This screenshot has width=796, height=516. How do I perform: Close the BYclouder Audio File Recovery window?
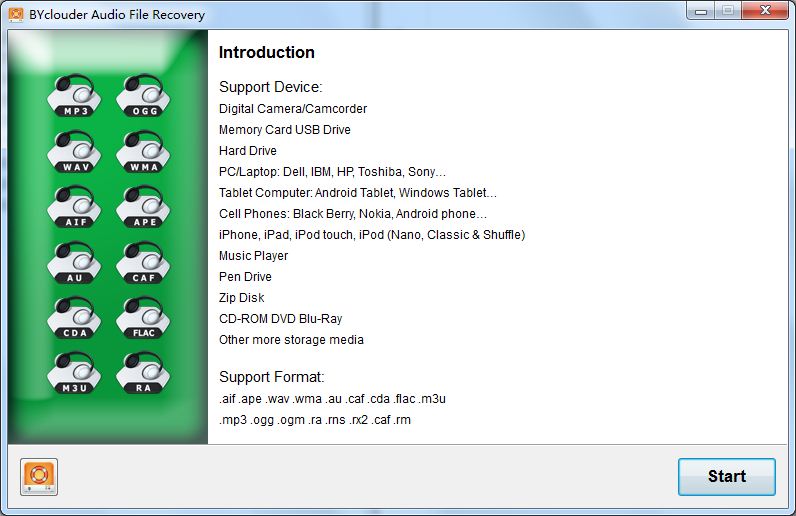click(766, 11)
